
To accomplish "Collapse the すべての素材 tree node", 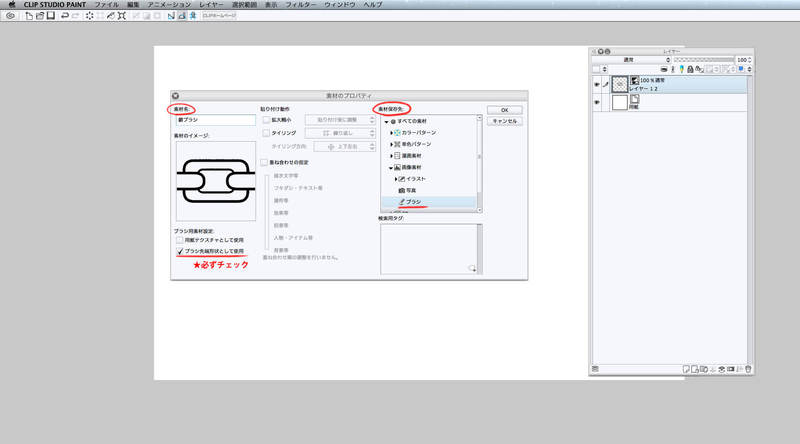I will 387,120.
